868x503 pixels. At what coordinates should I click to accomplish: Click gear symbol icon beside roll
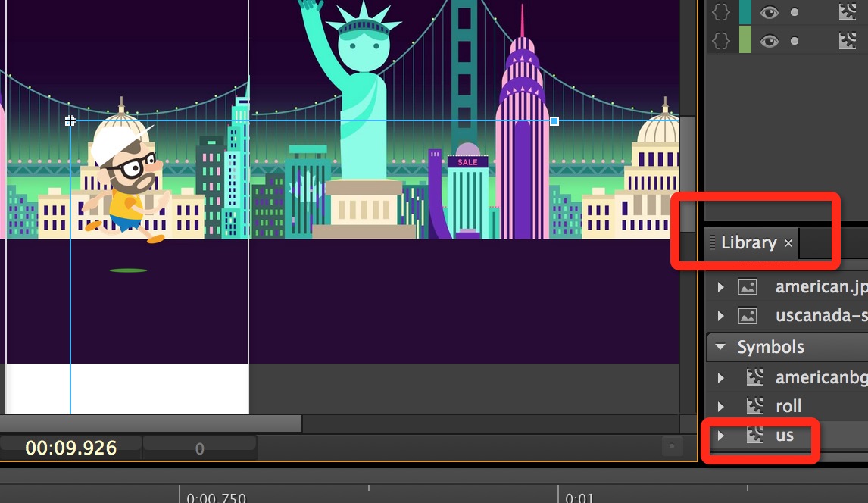tap(755, 405)
